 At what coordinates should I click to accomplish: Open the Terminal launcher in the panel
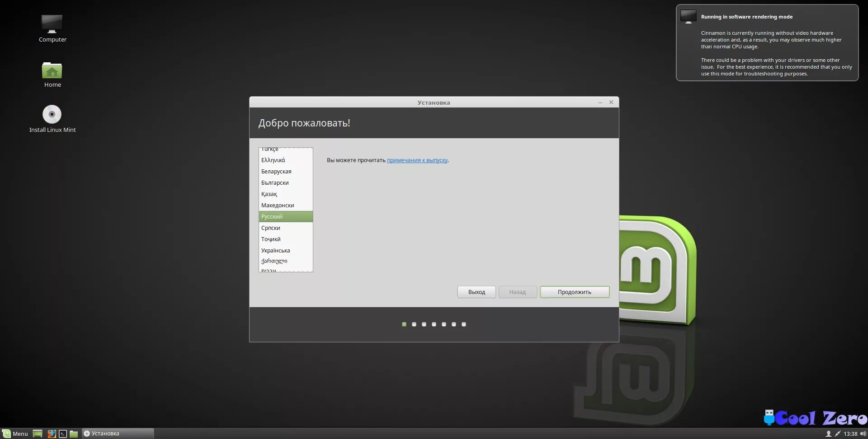63,434
